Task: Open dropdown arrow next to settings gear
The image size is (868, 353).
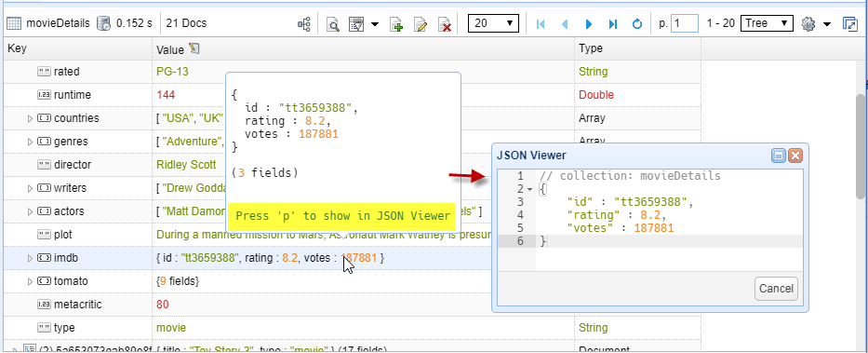Action: [827, 24]
